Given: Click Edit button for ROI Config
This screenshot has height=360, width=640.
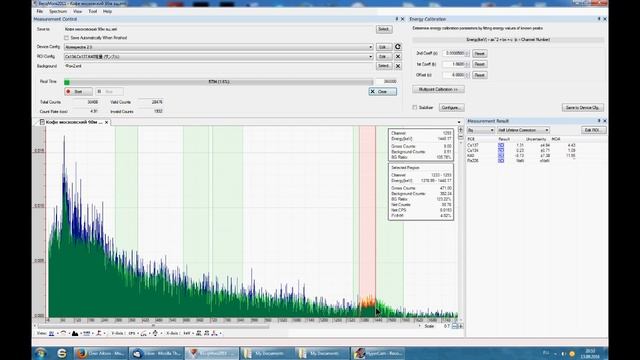Looking at the screenshot, I should [x=383, y=56].
